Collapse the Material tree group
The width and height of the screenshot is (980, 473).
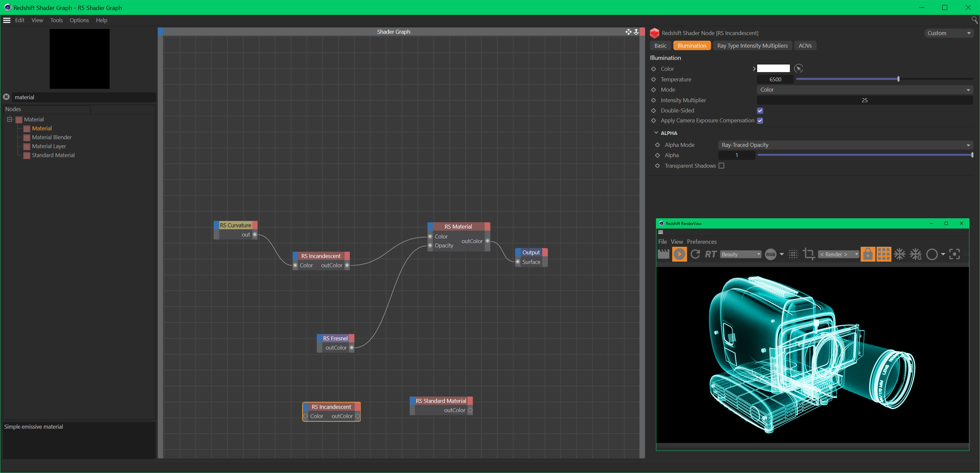(10, 119)
